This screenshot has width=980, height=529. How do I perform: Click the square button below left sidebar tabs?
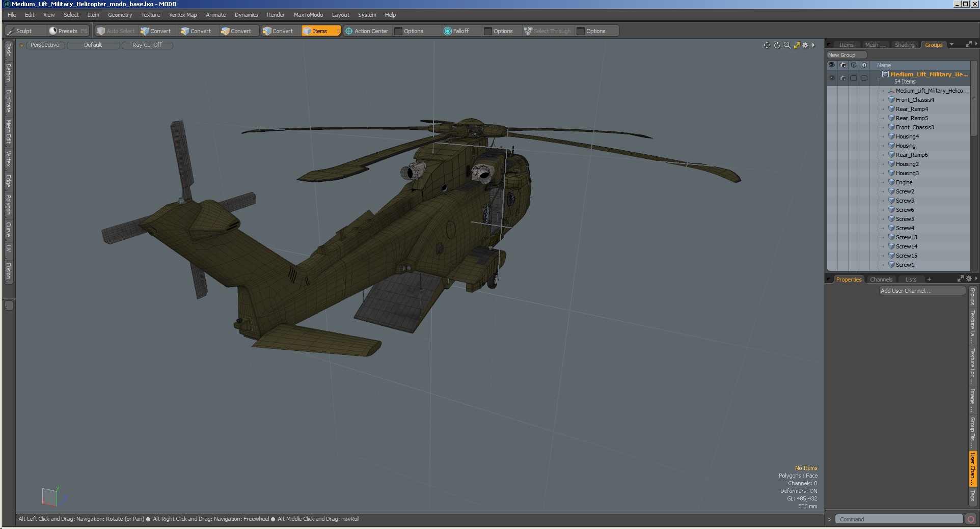tap(9, 305)
